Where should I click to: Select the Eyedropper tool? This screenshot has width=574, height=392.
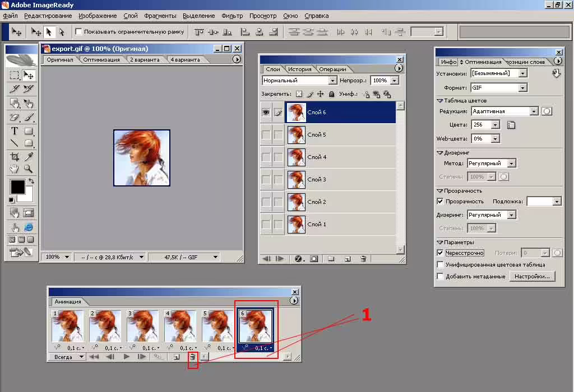[28, 157]
